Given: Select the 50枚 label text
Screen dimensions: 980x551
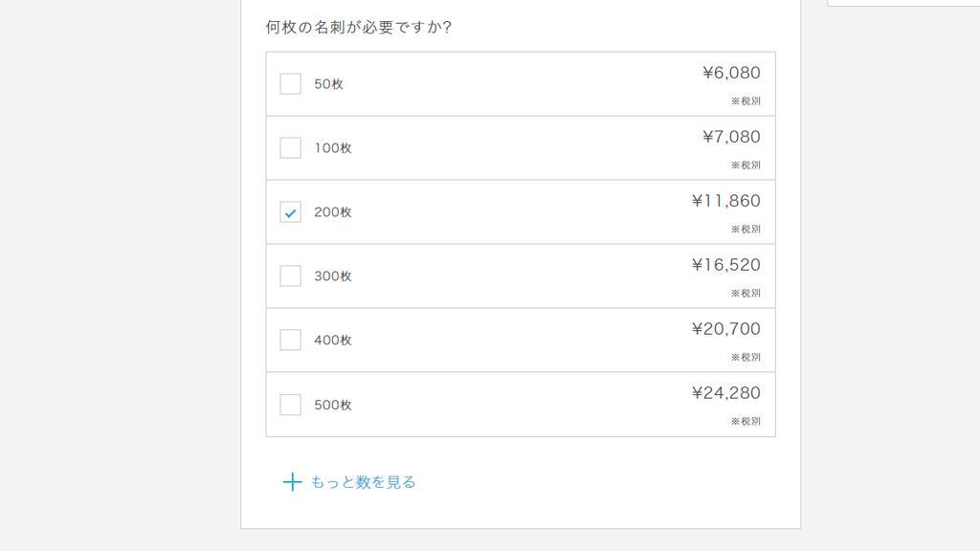Looking at the screenshot, I should tap(329, 84).
